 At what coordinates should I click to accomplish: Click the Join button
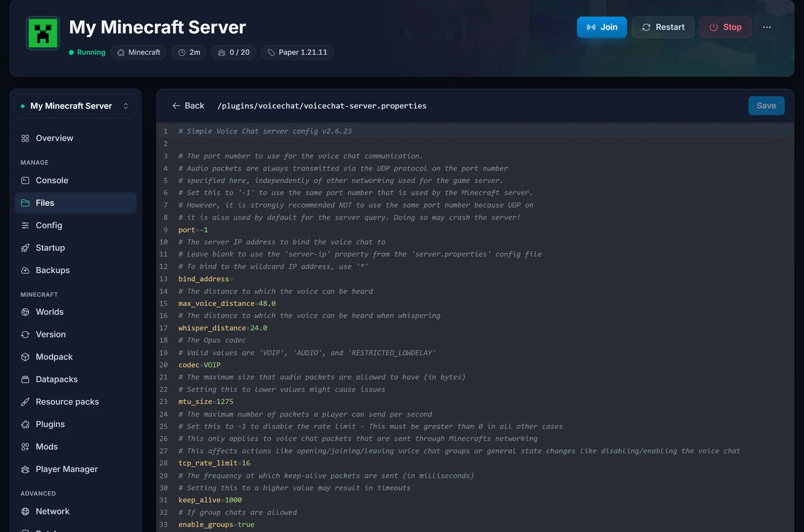601,27
